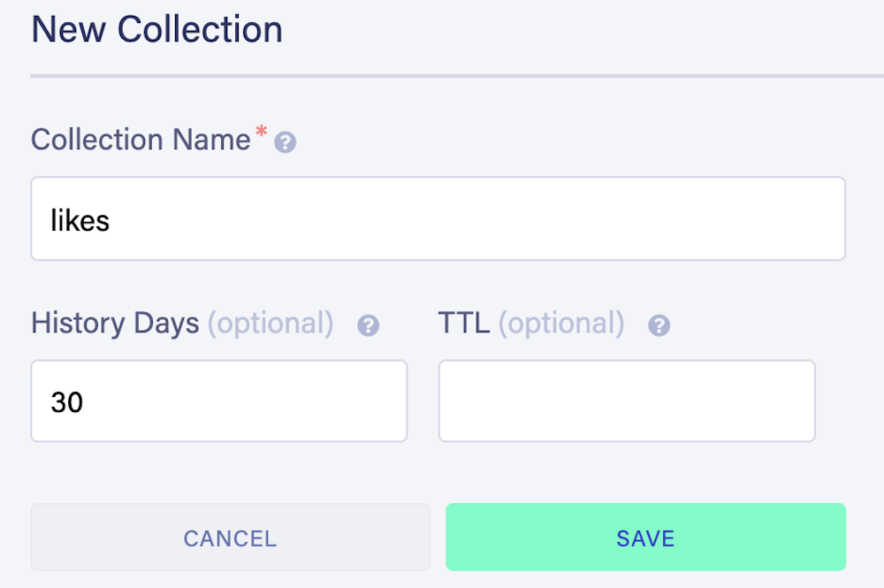Screen dimensions: 884x588
Task: Show the TTL help question mark icon
Action: pyautogui.click(x=659, y=326)
